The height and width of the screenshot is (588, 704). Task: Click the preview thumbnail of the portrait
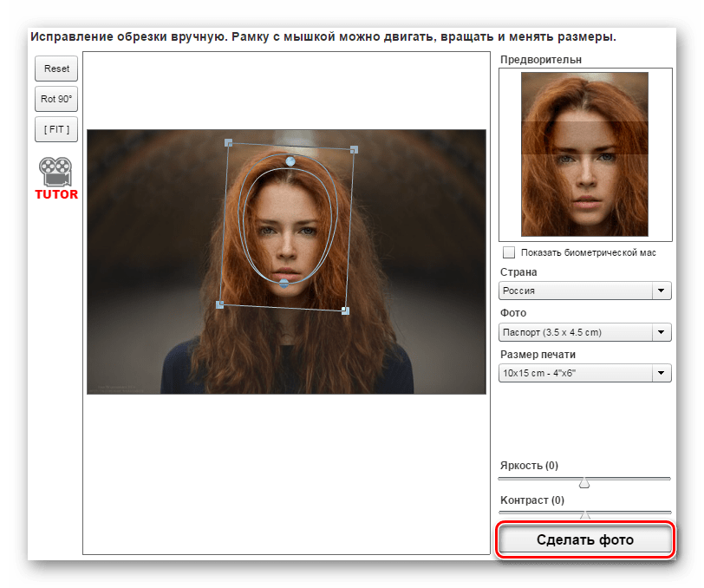tap(584, 154)
